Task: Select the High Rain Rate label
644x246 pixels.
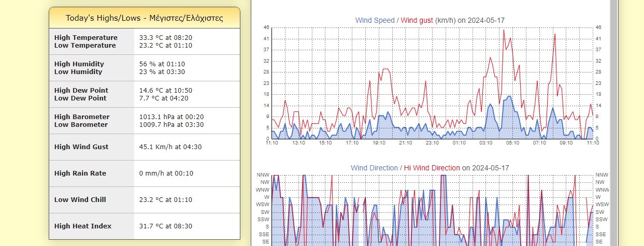Action: (x=80, y=173)
